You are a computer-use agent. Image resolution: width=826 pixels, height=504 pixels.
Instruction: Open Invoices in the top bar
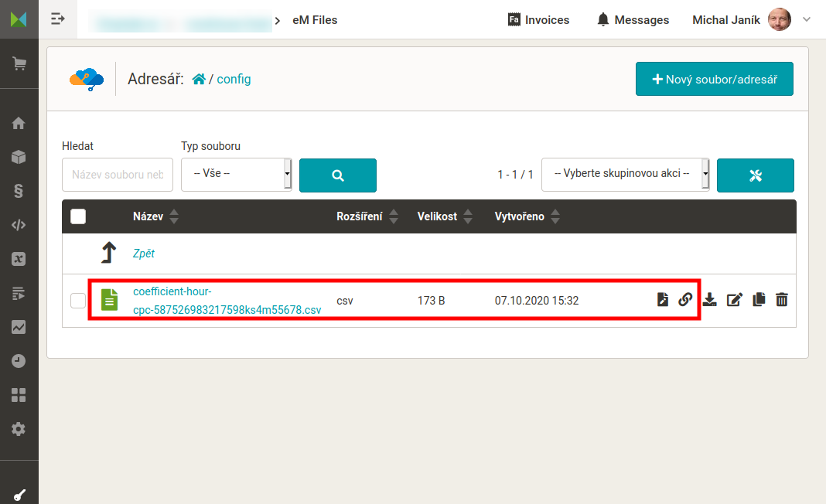[538, 20]
